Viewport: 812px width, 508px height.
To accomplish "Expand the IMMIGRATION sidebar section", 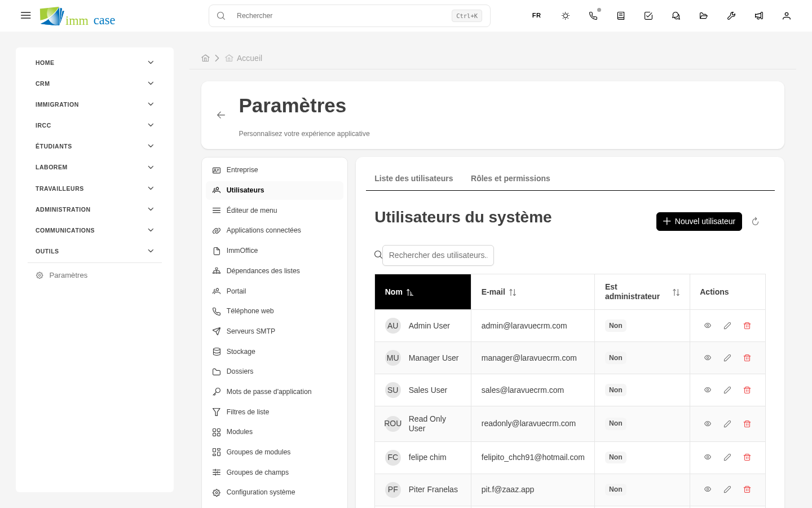I will (95, 104).
